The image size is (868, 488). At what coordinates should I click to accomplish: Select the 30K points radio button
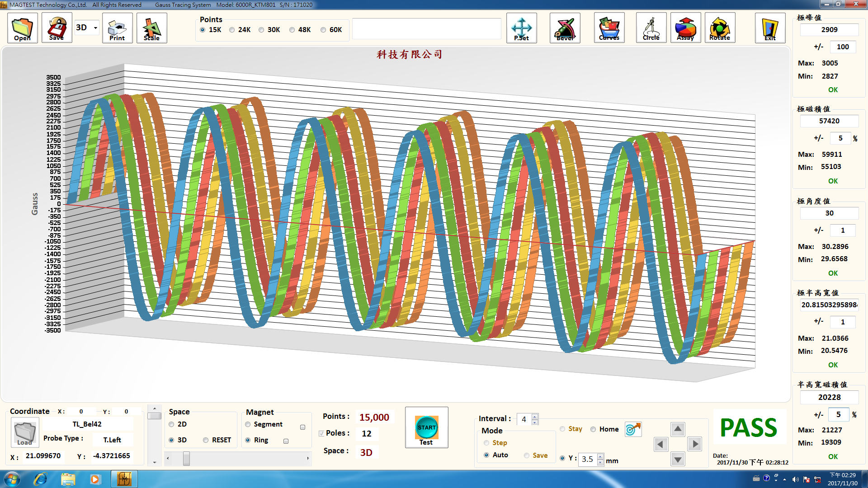coord(261,30)
